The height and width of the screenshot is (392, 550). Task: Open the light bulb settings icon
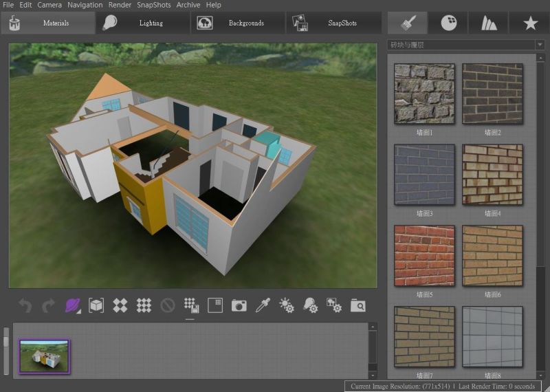tap(310, 305)
